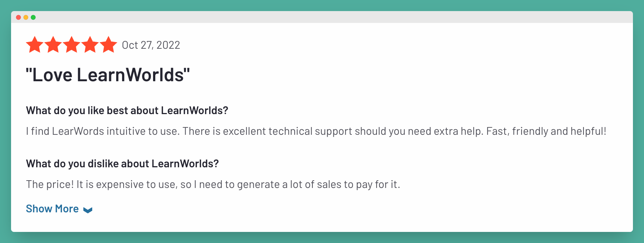
Task: Click the expensive price answer text
Action: tap(213, 184)
